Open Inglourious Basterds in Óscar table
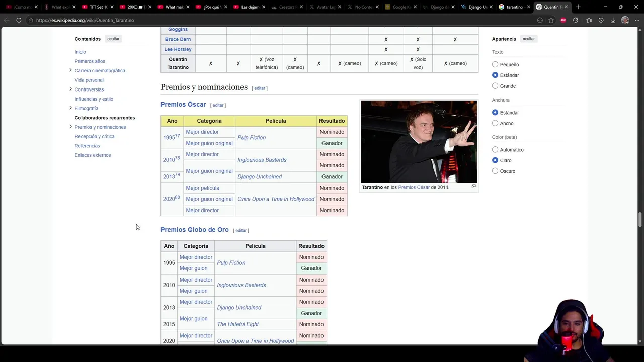The image size is (644, 362). (262, 160)
